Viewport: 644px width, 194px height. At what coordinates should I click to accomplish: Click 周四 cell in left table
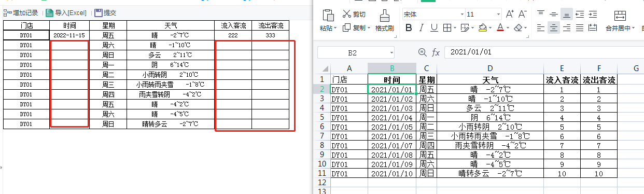108,94
